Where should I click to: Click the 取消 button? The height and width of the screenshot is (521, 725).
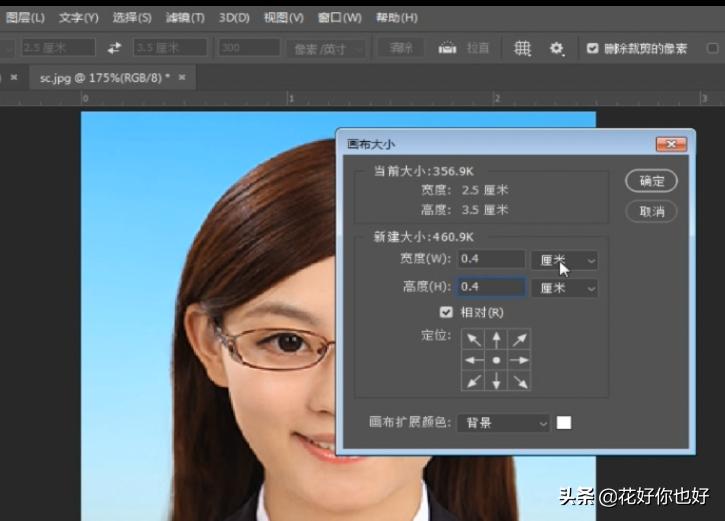point(652,211)
